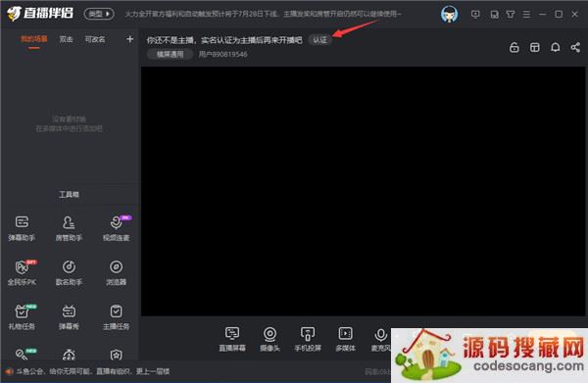Maximize the 直播伴侣 window
The image size is (588, 383).
(559, 15)
